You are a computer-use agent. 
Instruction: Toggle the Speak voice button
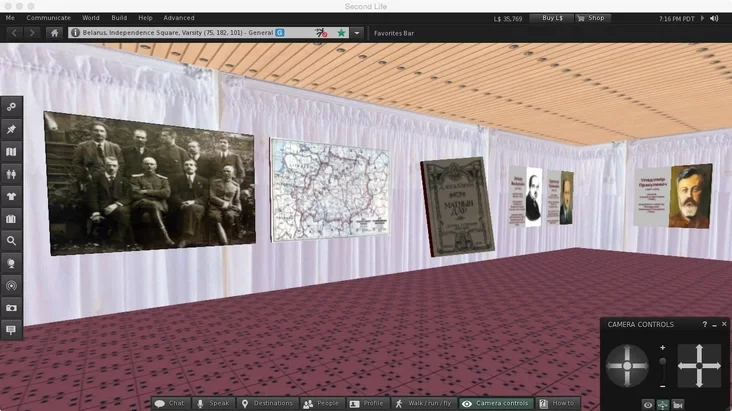(x=213, y=404)
